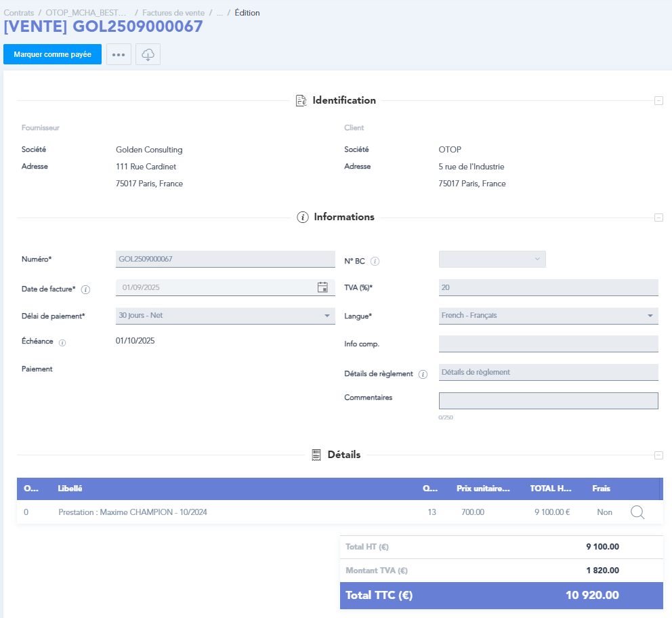Open the N° BC dropdown
Image resolution: width=672 pixels, height=618 pixels.
pos(492,259)
